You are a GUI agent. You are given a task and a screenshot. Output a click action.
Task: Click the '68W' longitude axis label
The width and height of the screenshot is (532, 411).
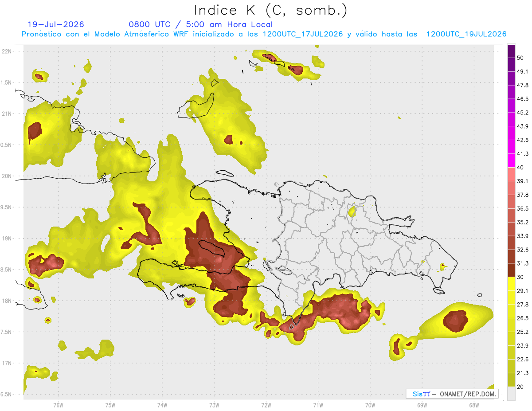point(473,405)
